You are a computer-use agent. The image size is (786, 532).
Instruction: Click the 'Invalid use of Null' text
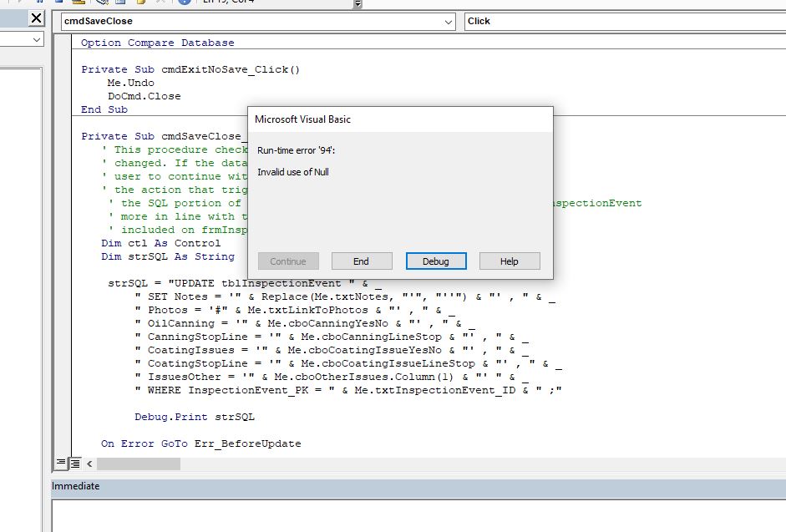293,172
